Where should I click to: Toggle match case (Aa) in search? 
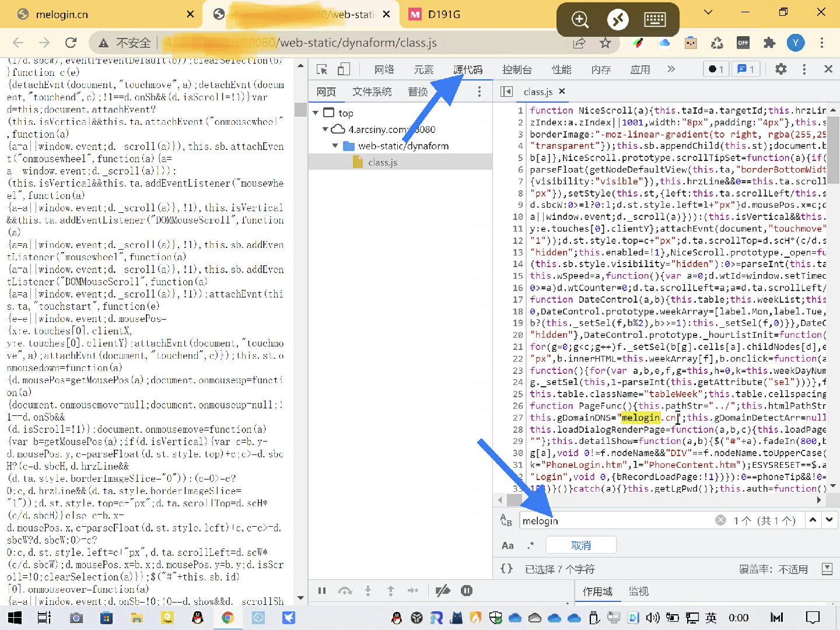click(x=508, y=545)
